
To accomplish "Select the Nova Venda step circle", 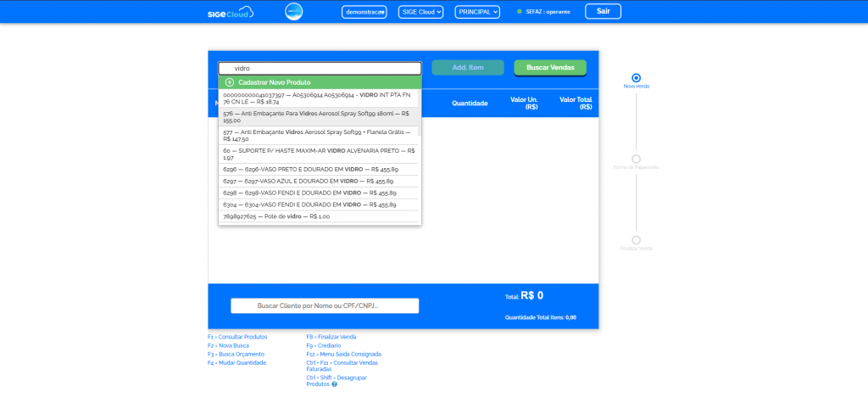I will (x=637, y=78).
